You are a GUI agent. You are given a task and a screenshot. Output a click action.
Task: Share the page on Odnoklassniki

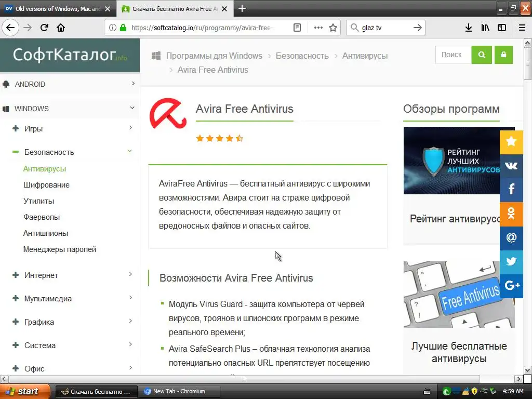point(511,214)
